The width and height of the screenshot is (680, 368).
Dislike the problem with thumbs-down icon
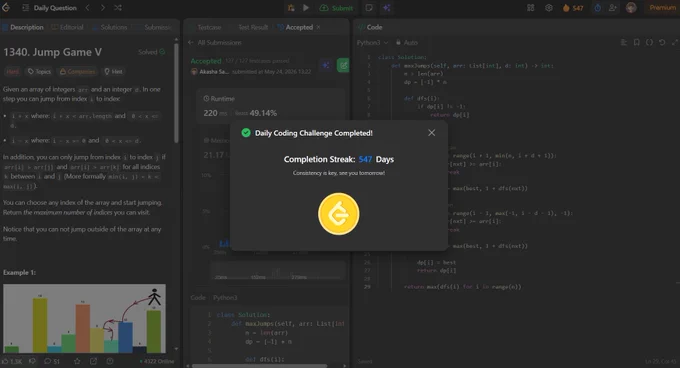click(x=33, y=361)
